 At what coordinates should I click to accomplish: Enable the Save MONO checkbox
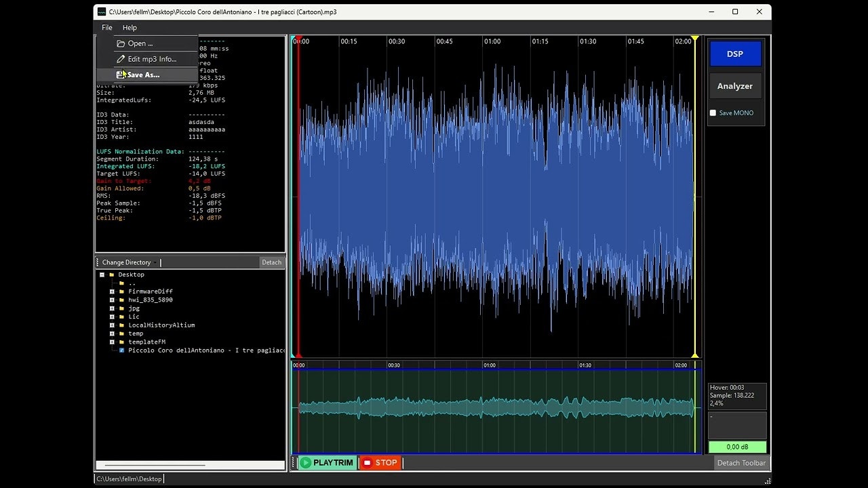tap(713, 113)
